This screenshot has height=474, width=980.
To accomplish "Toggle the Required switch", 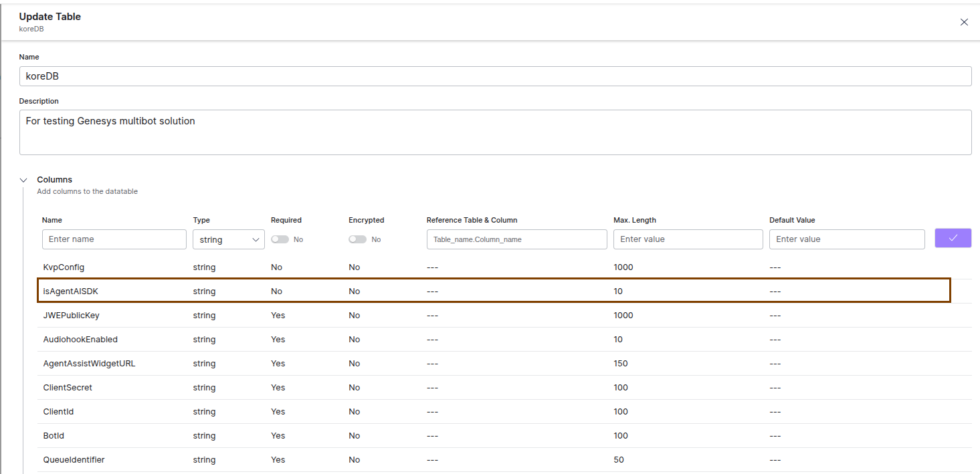I will pyautogui.click(x=280, y=239).
